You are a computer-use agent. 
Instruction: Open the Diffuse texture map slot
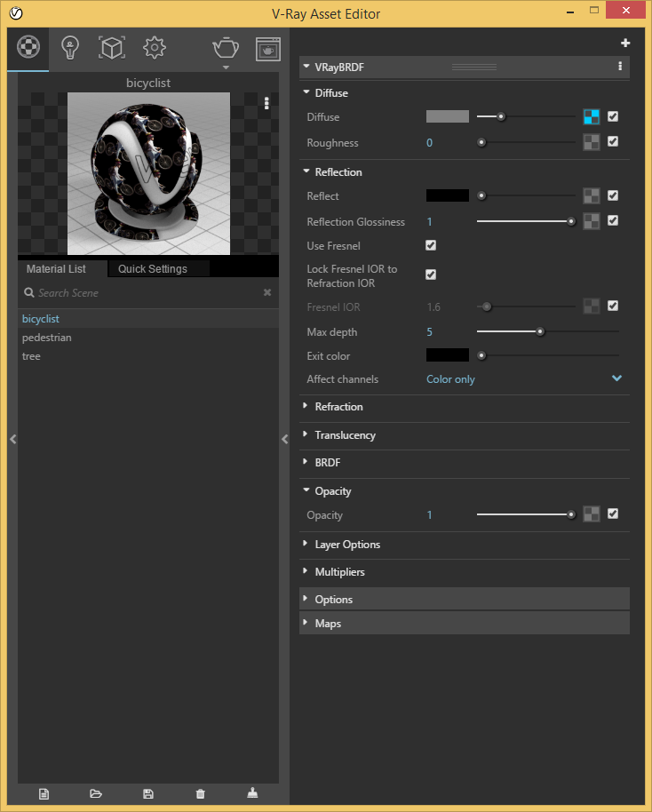coord(592,116)
